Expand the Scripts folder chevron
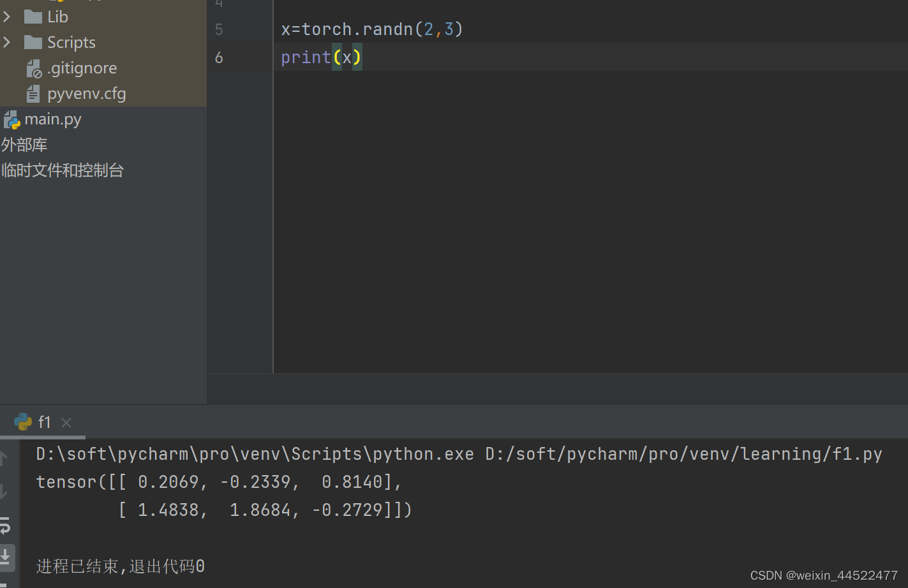 [x=7, y=42]
